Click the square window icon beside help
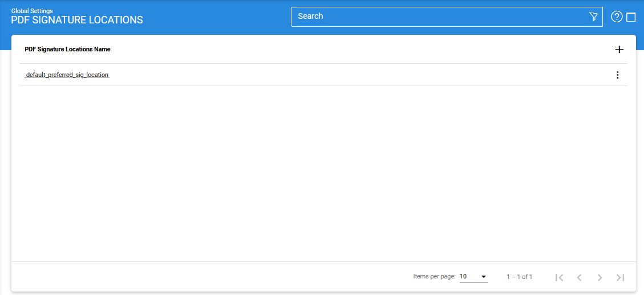Viewport: 644px width, 295px height. 631,17
